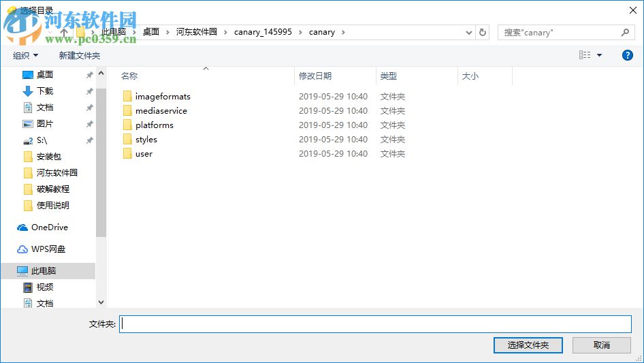
Task: Click the mediaservice folder icon
Action: [127, 110]
